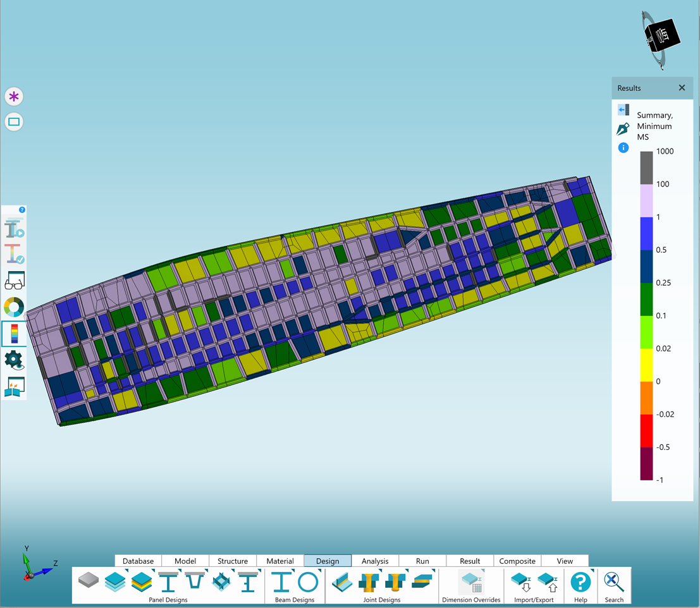Open the Search magnifier tool

pyautogui.click(x=614, y=581)
